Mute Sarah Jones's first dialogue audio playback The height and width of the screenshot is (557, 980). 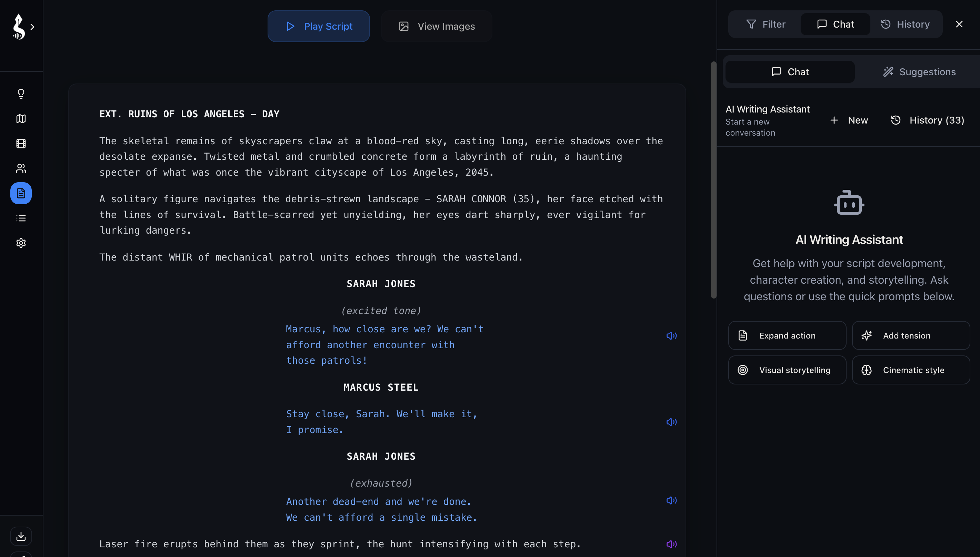(x=671, y=335)
